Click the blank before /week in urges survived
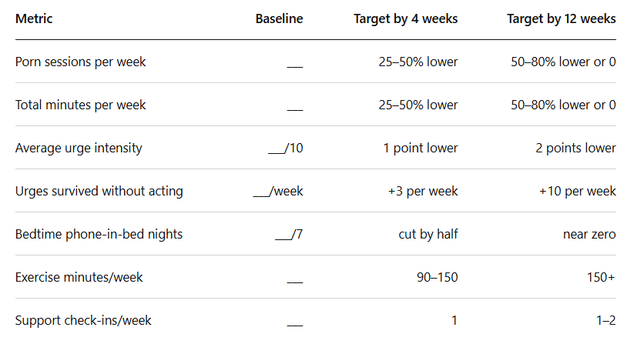The height and width of the screenshot is (344, 644). tap(261, 195)
